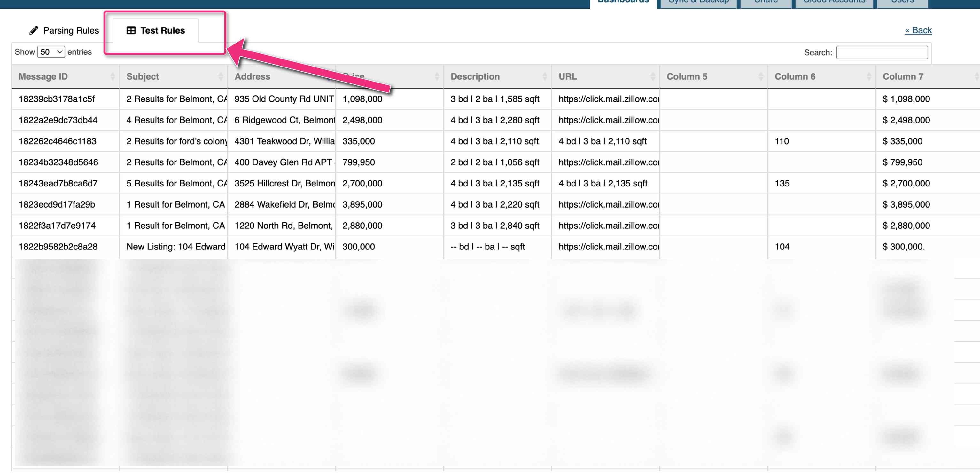Click description '-- bd | -- ba | -- sqft'
The image size is (980, 475).
487,247
